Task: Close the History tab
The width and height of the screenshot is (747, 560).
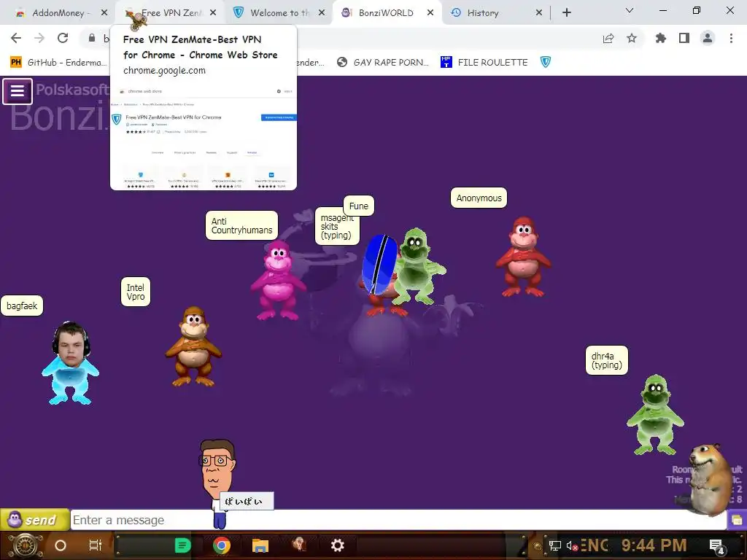Action: [539, 13]
